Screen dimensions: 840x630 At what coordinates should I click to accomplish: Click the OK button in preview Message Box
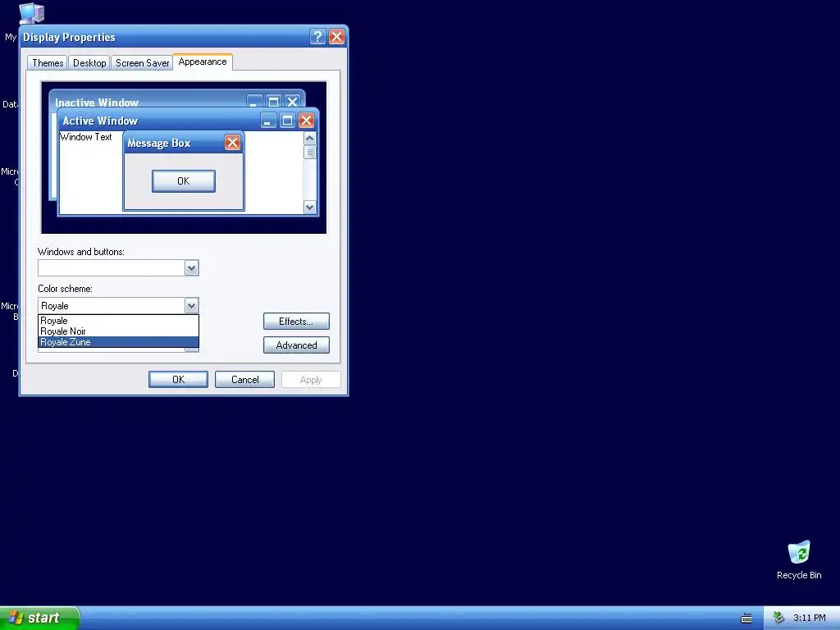(184, 181)
